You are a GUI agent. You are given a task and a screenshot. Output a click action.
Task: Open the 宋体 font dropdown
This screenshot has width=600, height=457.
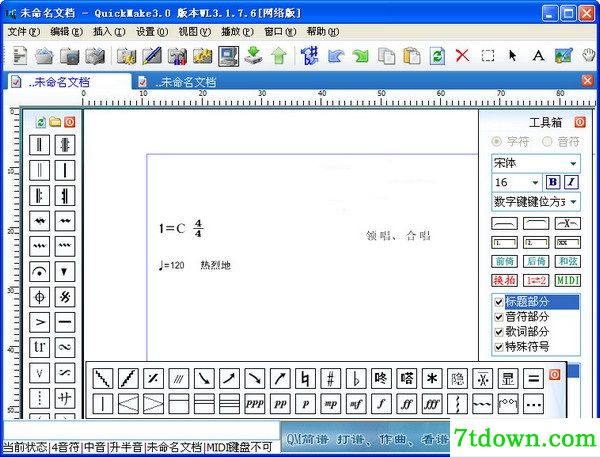[x=573, y=163]
